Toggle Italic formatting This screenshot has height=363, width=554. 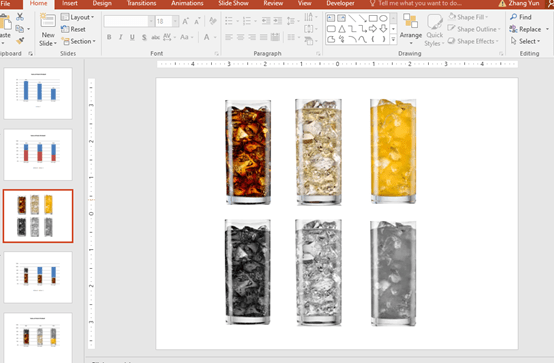[120, 37]
